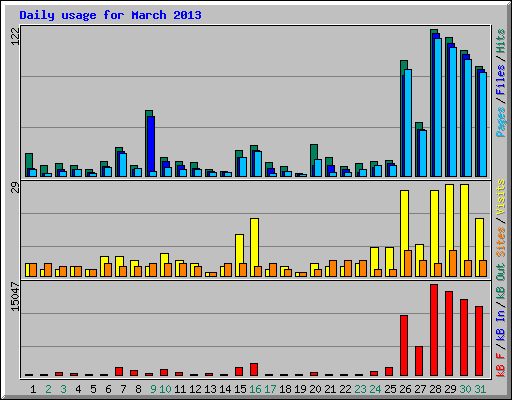
Task: Click the 'kB F' legend label
Action: pyautogui.click(x=501, y=364)
